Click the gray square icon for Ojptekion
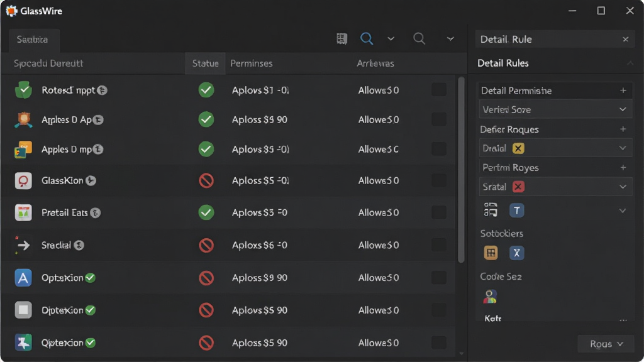Image resolution: width=644 pixels, height=362 pixels. 23,310
